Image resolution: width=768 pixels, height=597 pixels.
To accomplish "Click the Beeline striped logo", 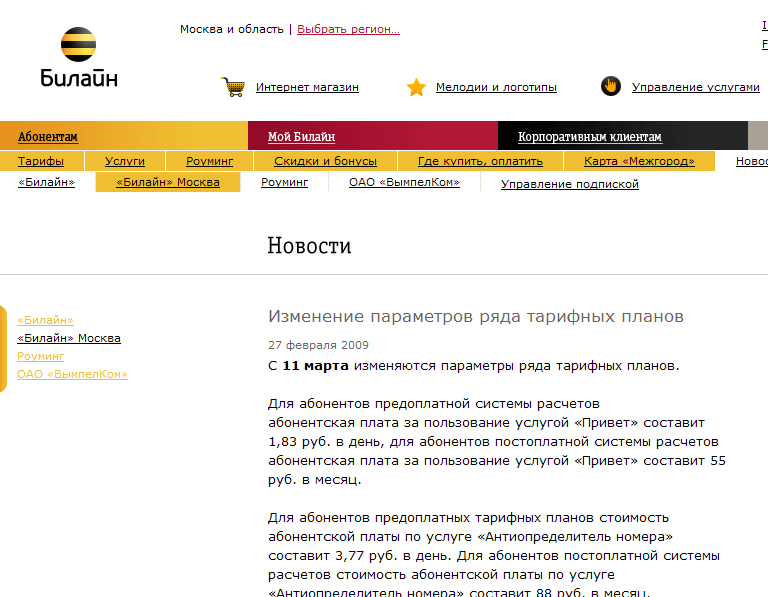I will click(x=78, y=46).
